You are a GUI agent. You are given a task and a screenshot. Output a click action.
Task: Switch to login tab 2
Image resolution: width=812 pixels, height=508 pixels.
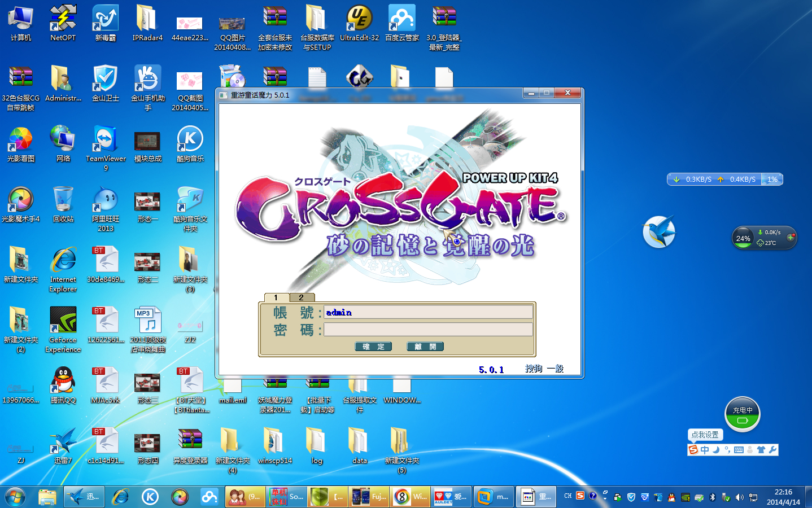coord(302,297)
